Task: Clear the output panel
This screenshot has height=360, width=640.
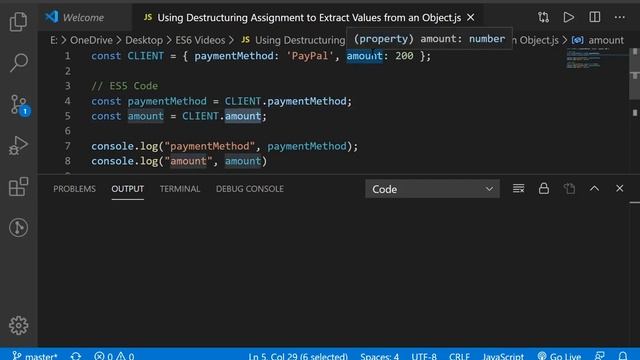Action: tap(518, 189)
